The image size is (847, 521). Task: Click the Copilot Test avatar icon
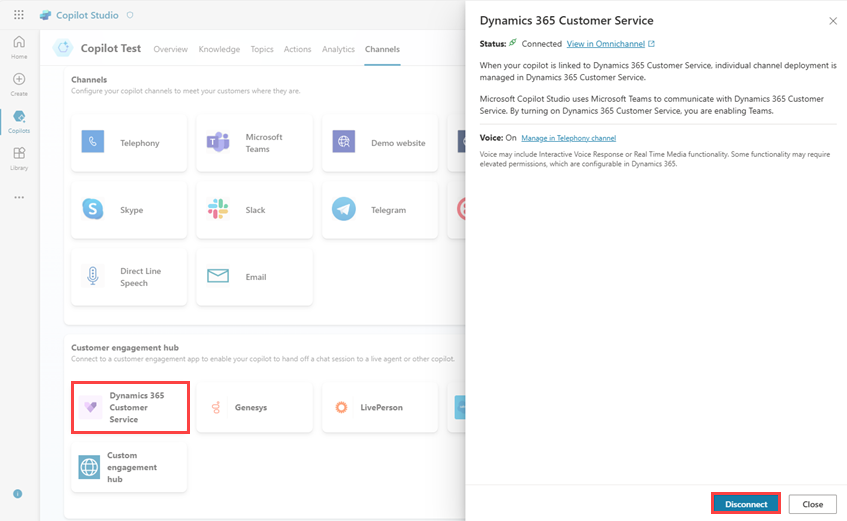pyautogui.click(x=63, y=48)
